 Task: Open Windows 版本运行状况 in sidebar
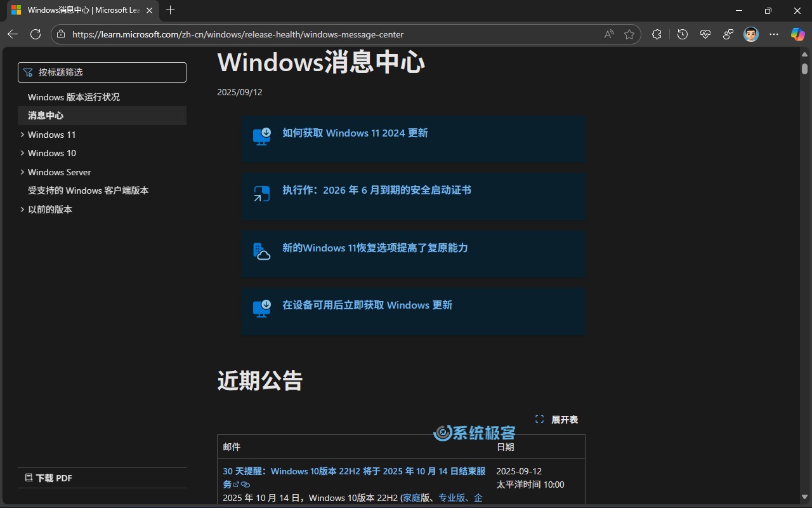coord(74,97)
